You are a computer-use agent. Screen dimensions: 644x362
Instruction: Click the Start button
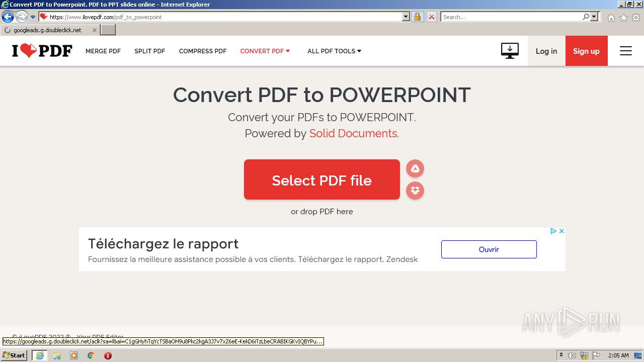(x=14, y=355)
